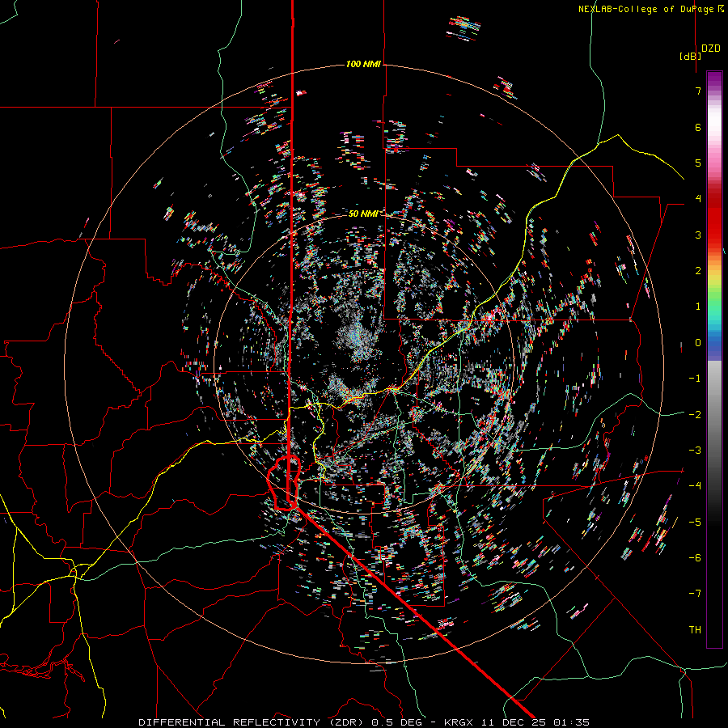
Task: Click the -4 value on the color scale
Action: point(695,486)
